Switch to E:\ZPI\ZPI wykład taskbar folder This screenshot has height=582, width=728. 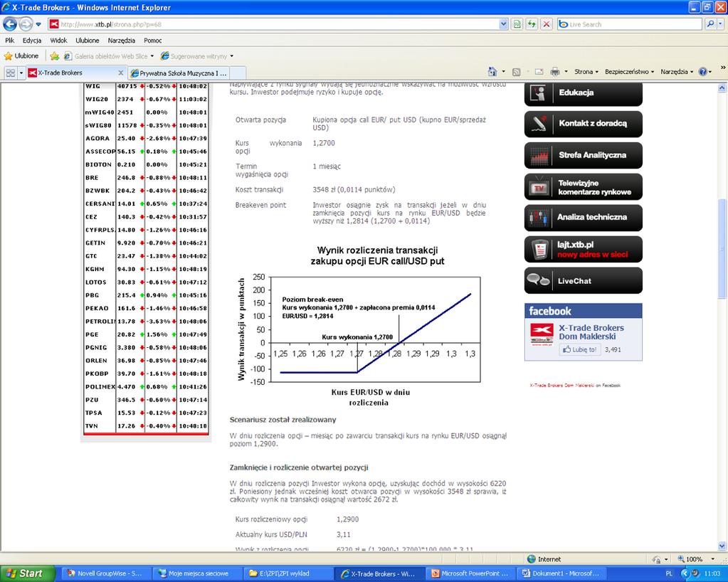pos(288,573)
